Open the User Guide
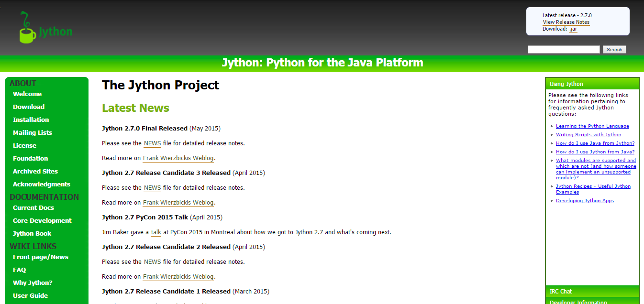 30,295
